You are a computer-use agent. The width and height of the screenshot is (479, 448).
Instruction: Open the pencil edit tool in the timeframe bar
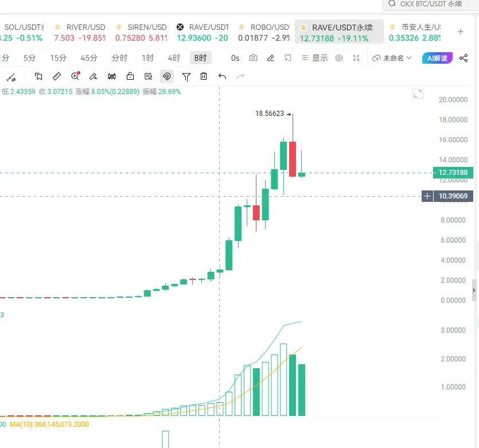[270, 58]
